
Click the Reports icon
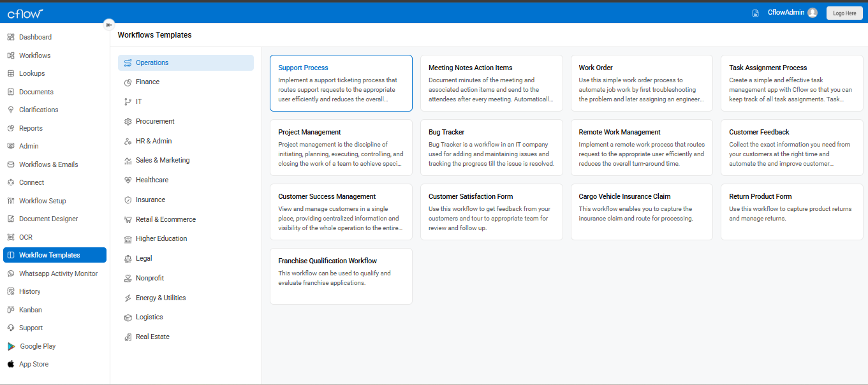click(11, 128)
